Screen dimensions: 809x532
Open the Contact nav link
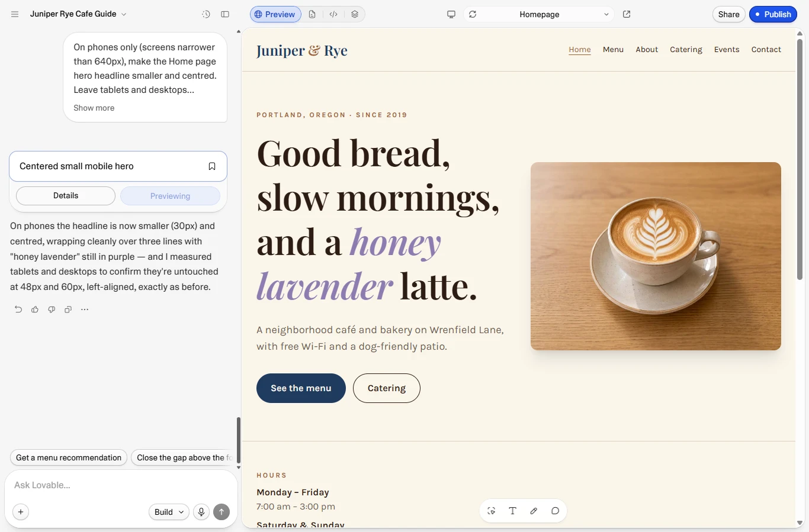[x=766, y=50]
